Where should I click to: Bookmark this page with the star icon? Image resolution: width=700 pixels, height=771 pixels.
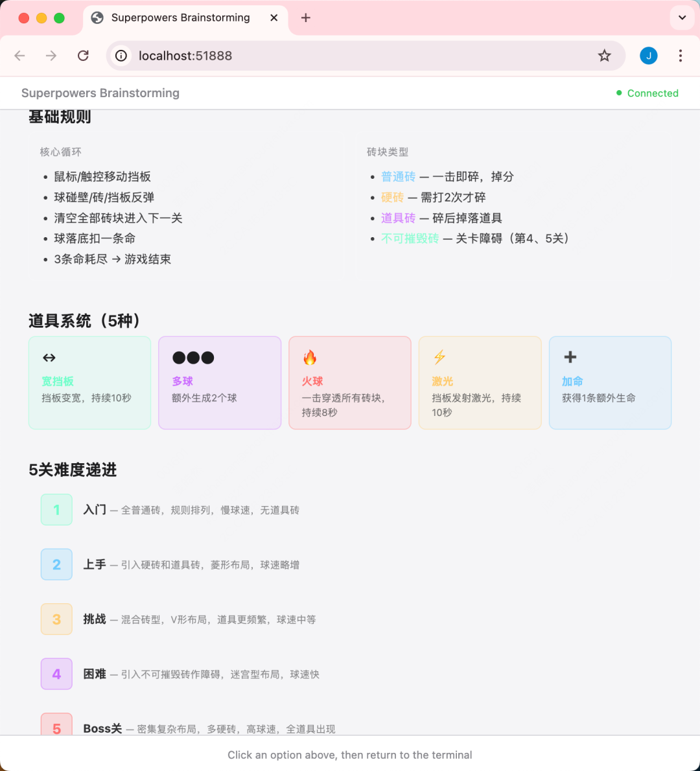[x=604, y=56]
